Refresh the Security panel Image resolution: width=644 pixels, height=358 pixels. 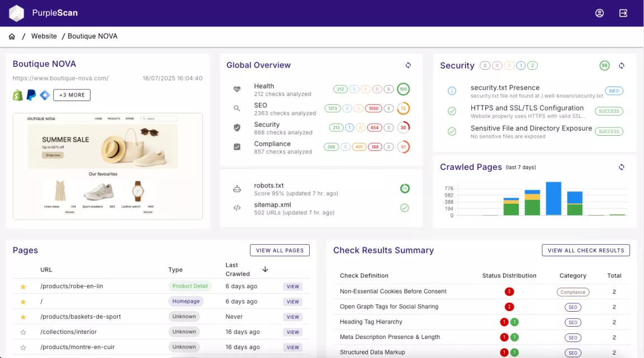[621, 66]
